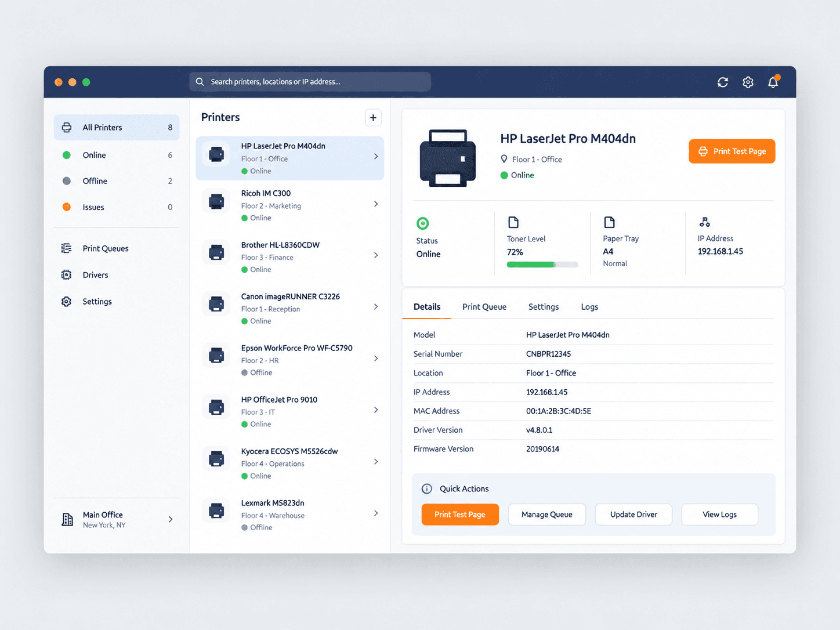Click the refresh icon in the top bar
The image size is (840, 630).
[723, 82]
